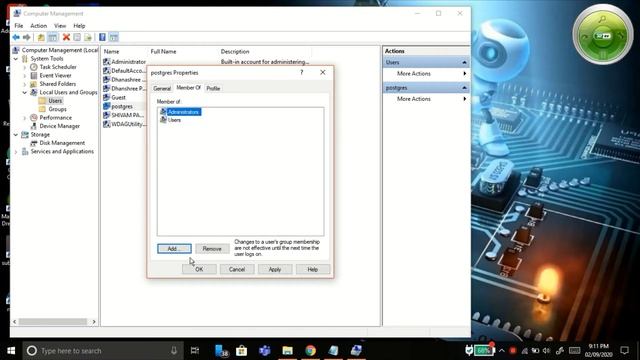Viewport: 640px width, 360px height.
Task: Expand the Event Viewer tree node
Action: coord(25,76)
